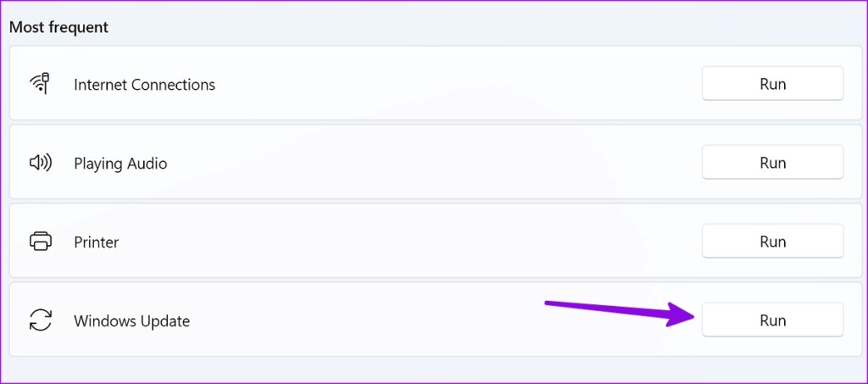Image resolution: width=868 pixels, height=384 pixels.
Task: Click the Windows Update label text
Action: (x=131, y=321)
